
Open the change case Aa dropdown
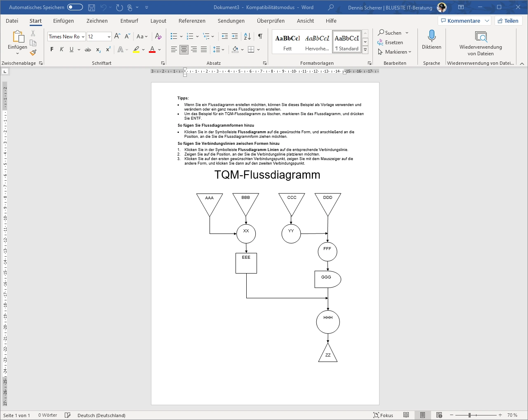[142, 36]
